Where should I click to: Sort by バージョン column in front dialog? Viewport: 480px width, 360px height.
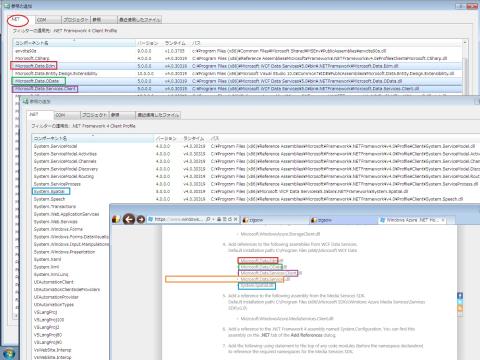[x=167, y=138]
